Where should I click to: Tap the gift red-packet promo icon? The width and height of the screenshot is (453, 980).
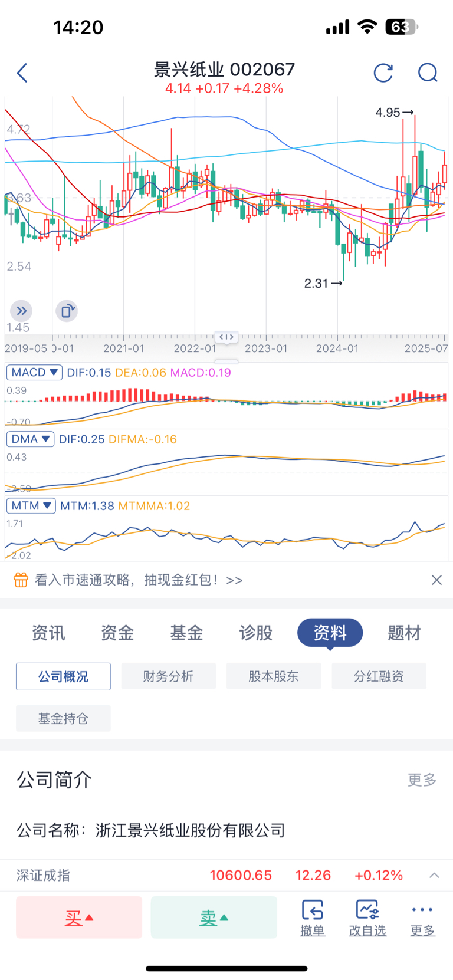pos(21,580)
